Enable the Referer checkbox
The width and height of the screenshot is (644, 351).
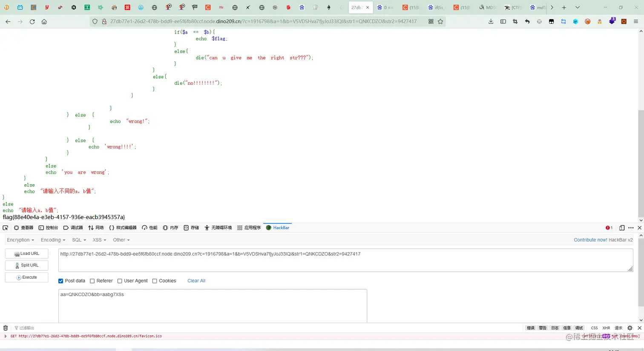pos(92,281)
